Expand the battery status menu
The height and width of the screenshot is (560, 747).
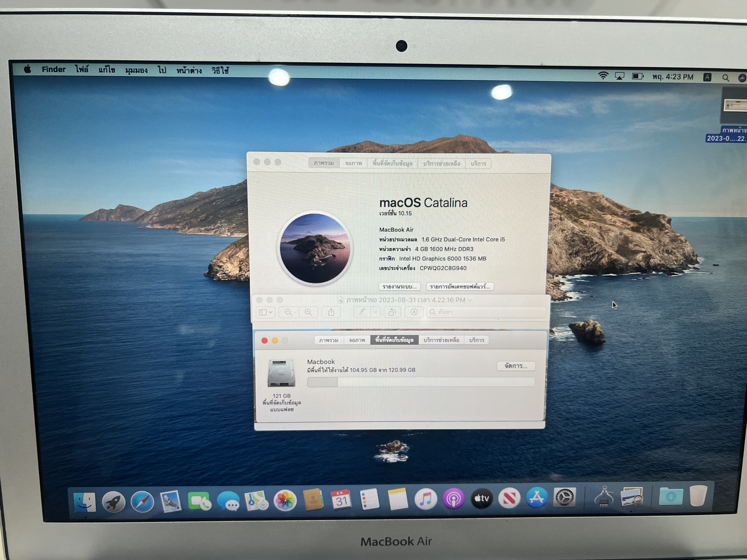click(637, 76)
